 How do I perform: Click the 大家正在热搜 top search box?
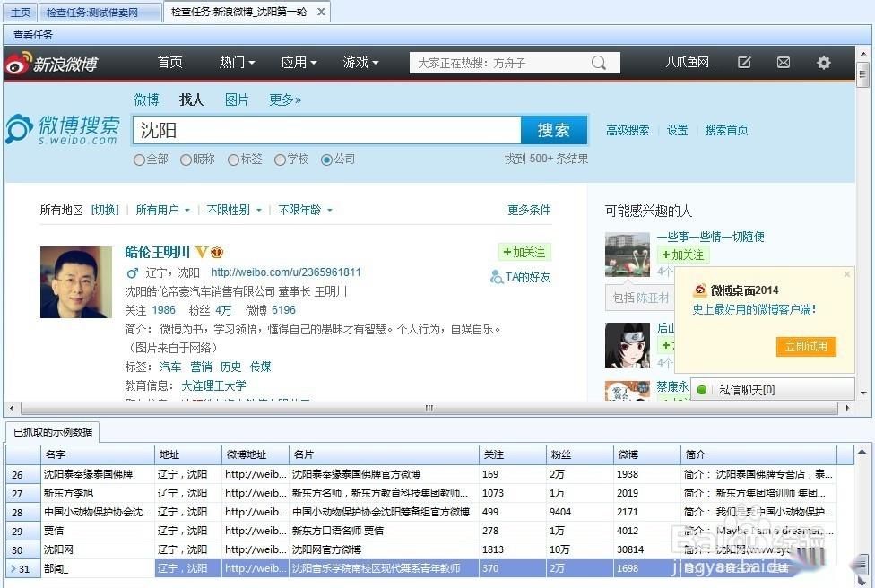[x=515, y=63]
